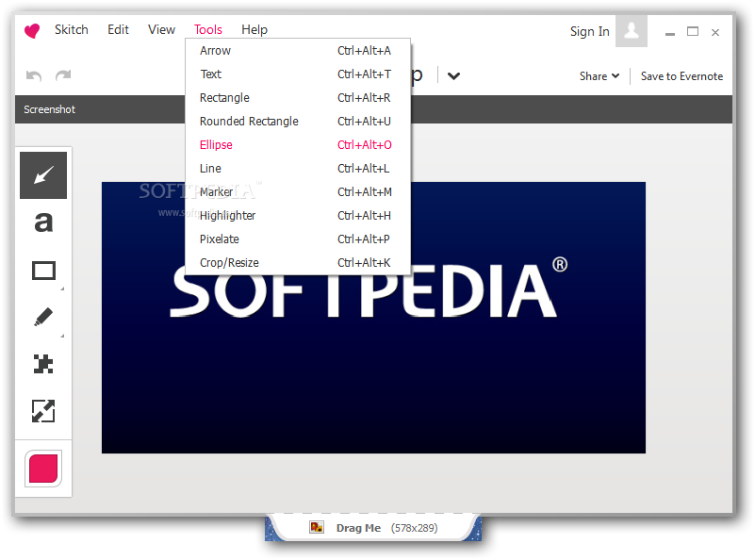Viewport: 755px width, 560px height.
Task: Open the Help menu
Action: pos(254,30)
